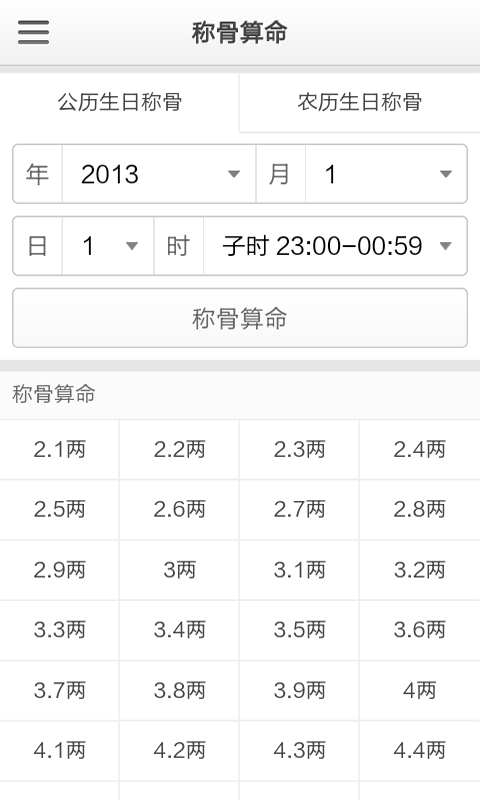The width and height of the screenshot is (480, 800).
Task: Click the 4.4两 entry
Action: [420, 751]
